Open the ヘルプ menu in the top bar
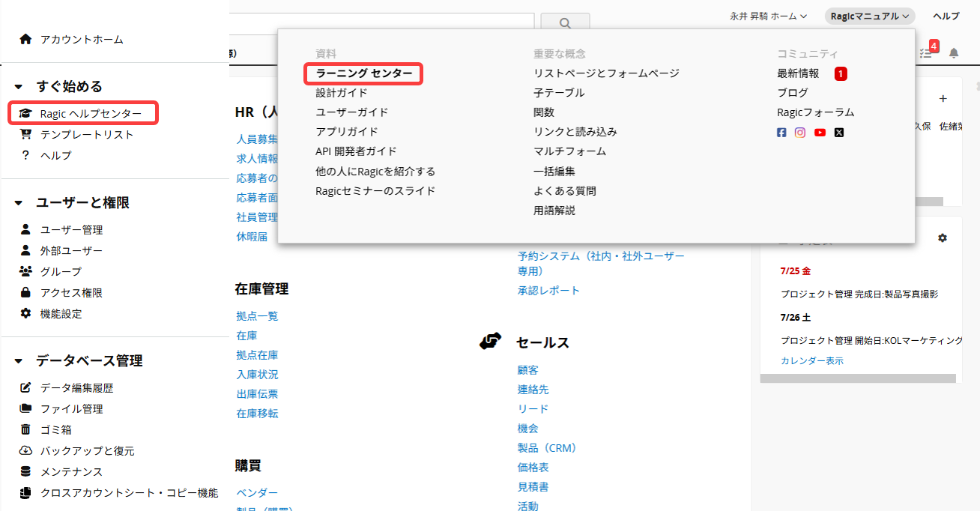Screen dimensions: 980x511 (946, 16)
